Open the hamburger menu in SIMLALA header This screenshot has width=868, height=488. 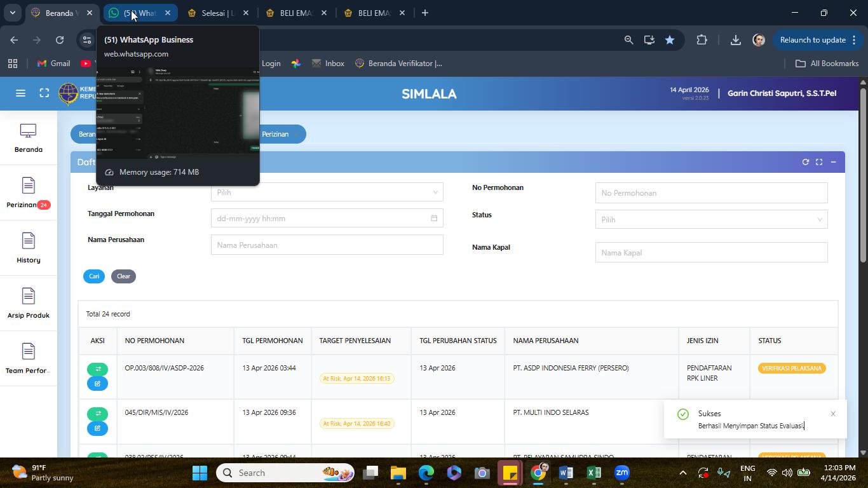point(20,93)
